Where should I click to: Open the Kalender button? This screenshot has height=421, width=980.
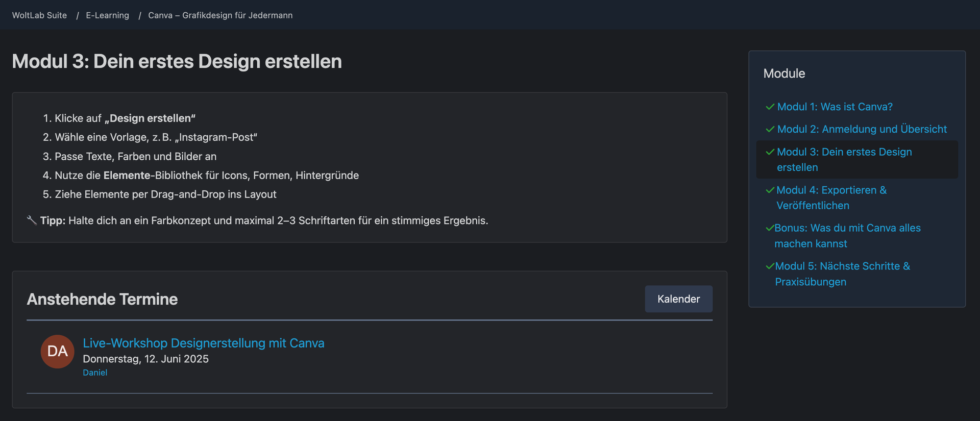pos(678,299)
